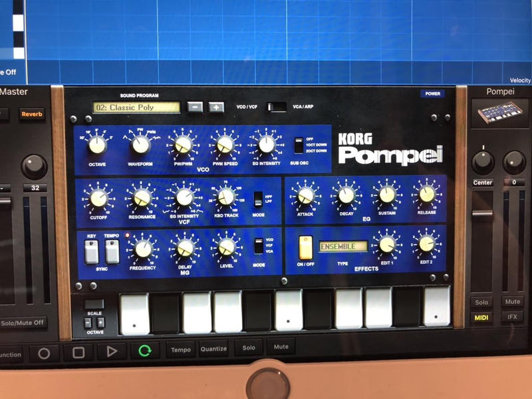The height and width of the screenshot is (399, 532).
Task: Toggle the SUB OSC switch
Action: (x=299, y=146)
